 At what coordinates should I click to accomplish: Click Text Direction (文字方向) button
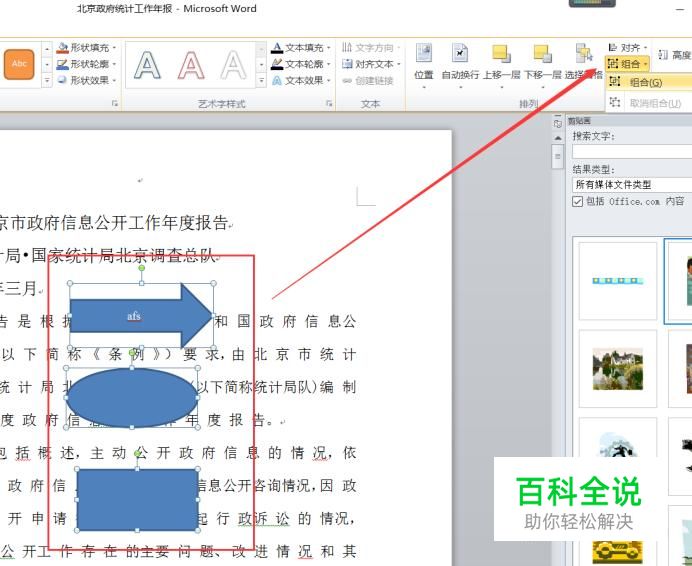tap(372, 47)
